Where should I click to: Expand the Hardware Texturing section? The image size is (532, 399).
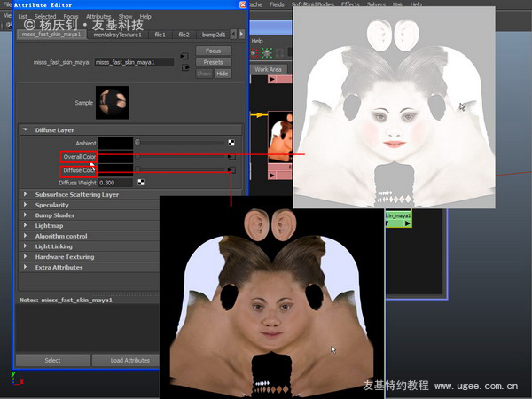pos(26,256)
